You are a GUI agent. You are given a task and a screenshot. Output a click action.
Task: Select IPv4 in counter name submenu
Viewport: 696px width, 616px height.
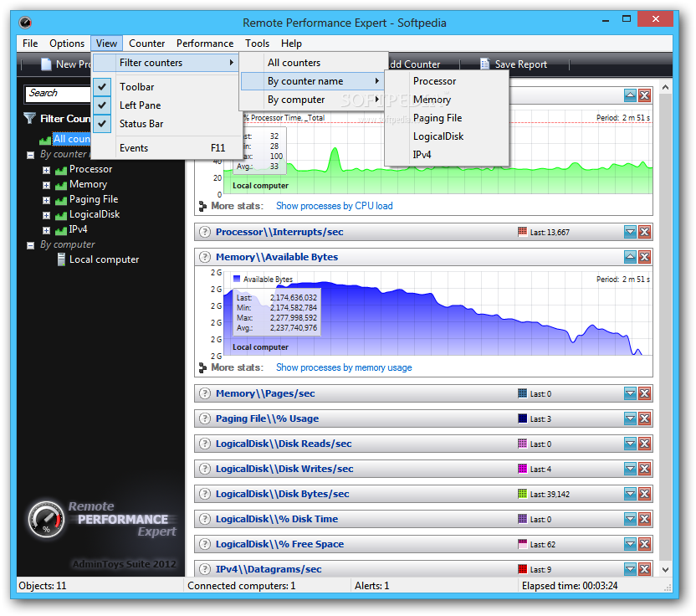[446, 155]
